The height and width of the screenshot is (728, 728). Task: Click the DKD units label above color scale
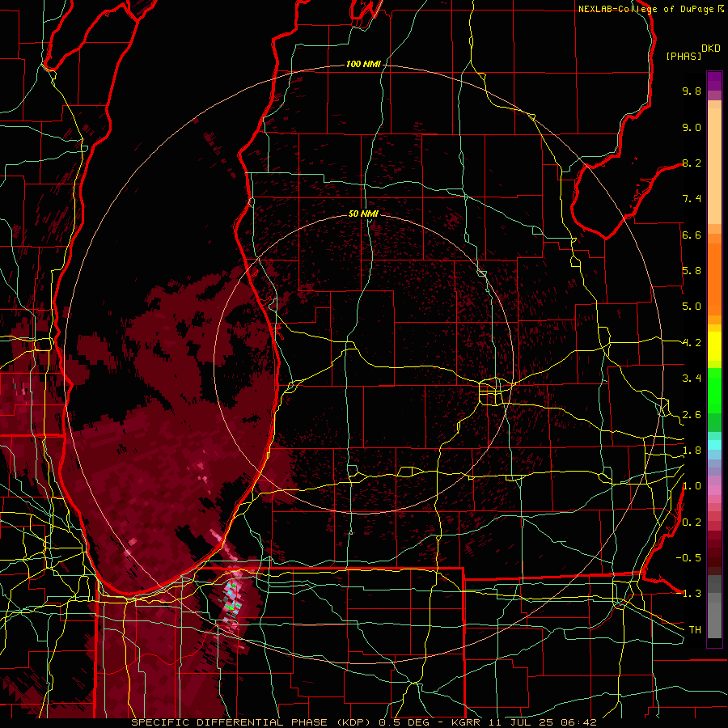pyautogui.click(x=711, y=49)
